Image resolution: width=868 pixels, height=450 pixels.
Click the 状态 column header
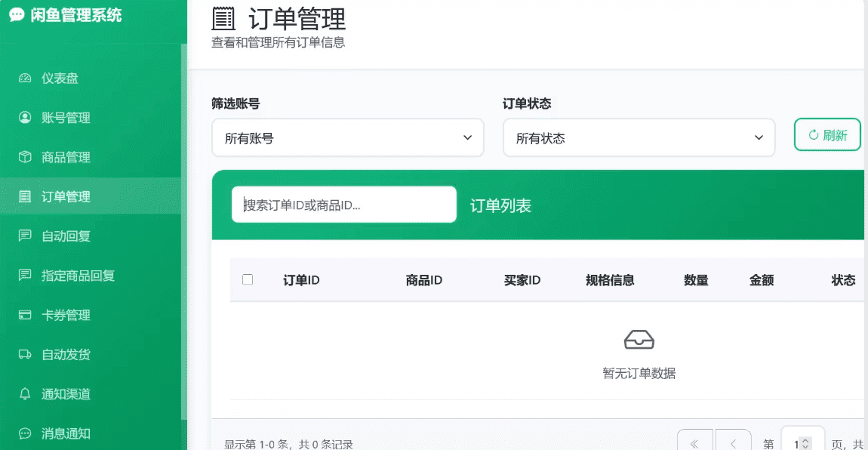(843, 280)
